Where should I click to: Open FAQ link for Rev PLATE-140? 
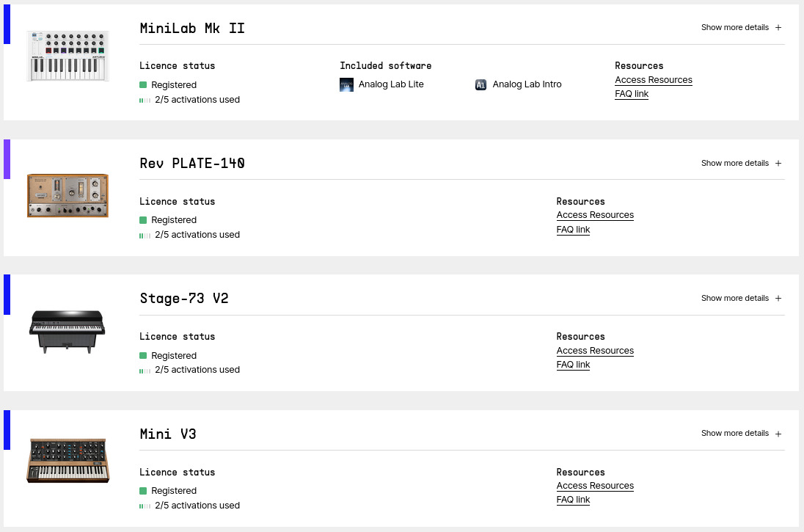click(573, 230)
